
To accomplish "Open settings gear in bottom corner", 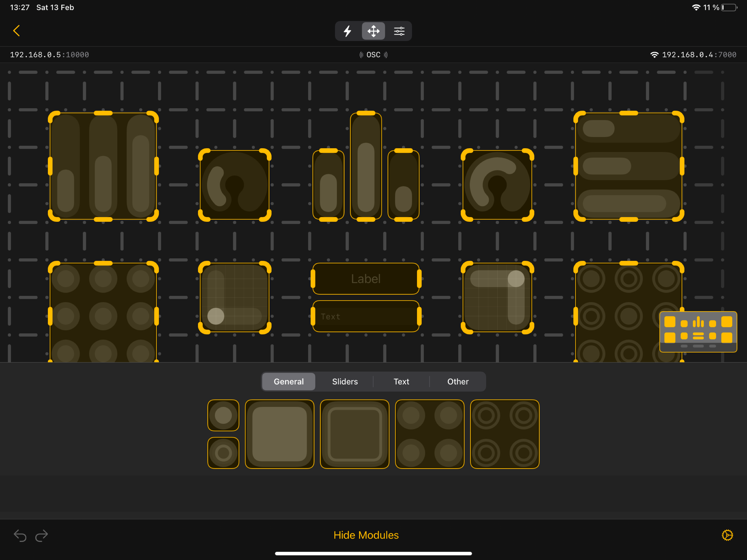I will click(x=727, y=535).
